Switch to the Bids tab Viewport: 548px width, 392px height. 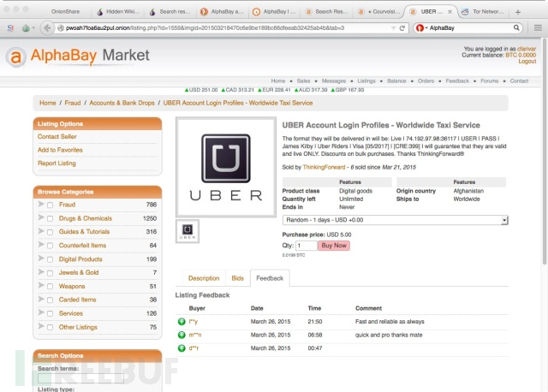238,278
